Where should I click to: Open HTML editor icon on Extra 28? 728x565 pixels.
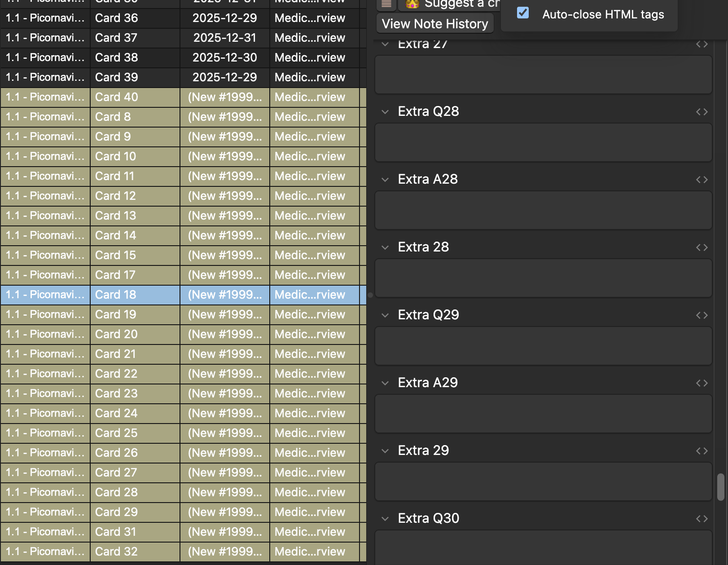point(702,247)
